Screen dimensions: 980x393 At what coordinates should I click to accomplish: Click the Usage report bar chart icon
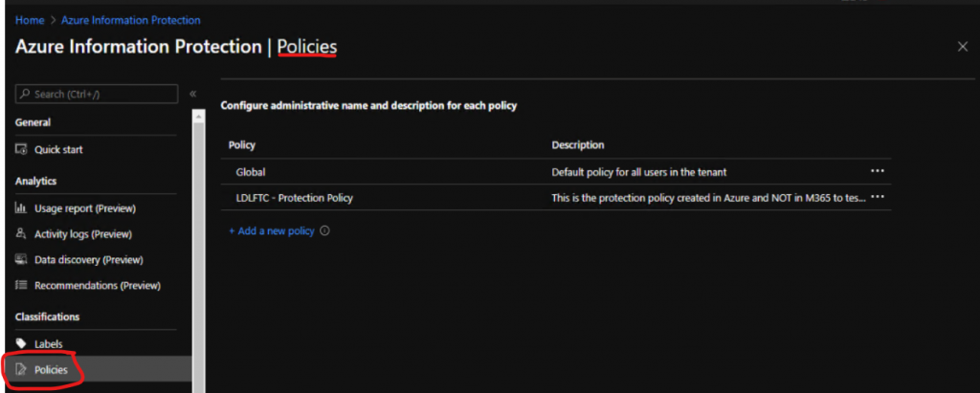tap(21, 208)
